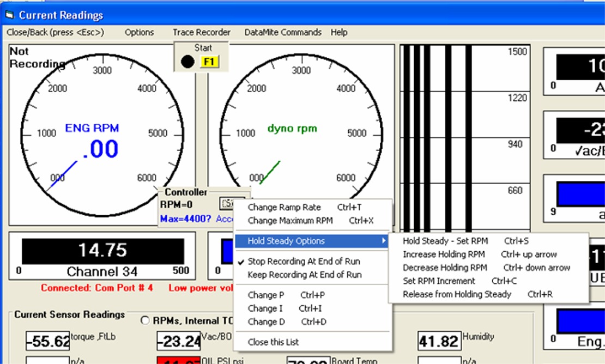
Task: Choose Hold Steady - Set RPM
Action: click(445, 241)
